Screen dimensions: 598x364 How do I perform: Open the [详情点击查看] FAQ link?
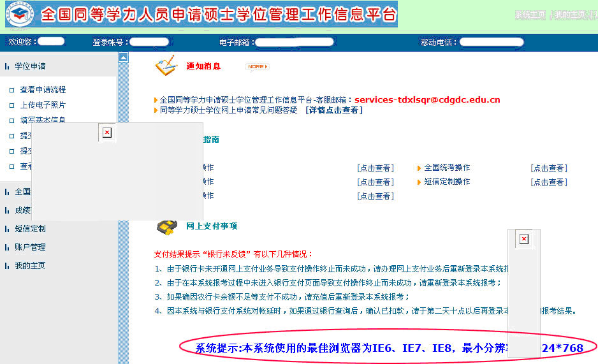334,110
